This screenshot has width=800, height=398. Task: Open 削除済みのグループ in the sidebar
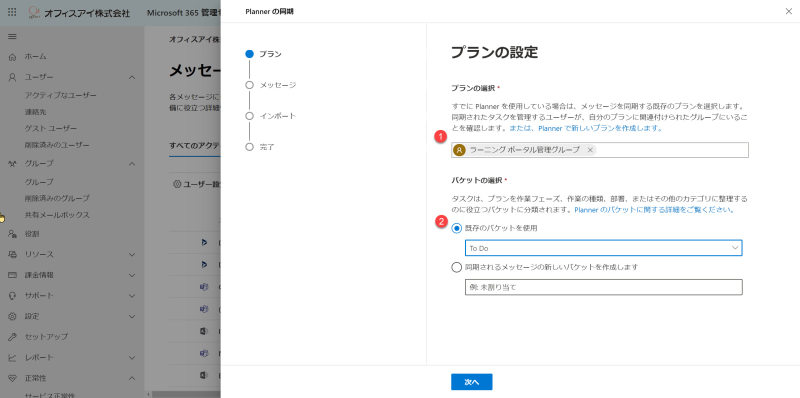pos(57,198)
